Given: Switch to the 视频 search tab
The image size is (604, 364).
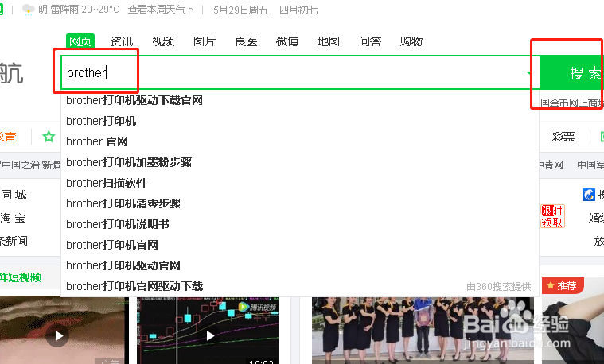Looking at the screenshot, I should [x=163, y=41].
